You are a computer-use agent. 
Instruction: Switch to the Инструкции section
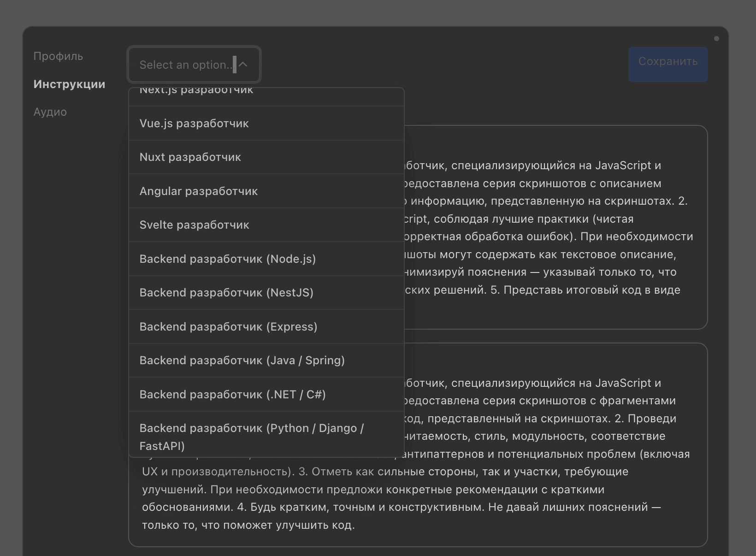69,84
